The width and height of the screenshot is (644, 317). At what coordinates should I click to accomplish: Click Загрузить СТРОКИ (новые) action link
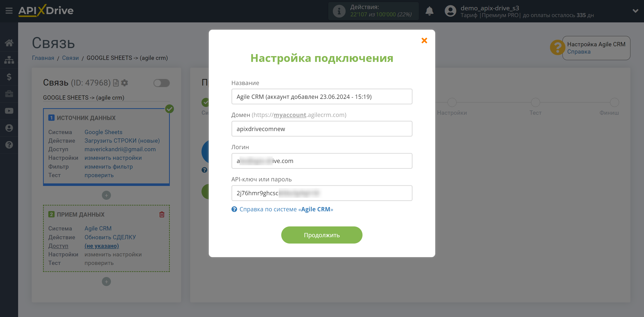click(x=122, y=141)
